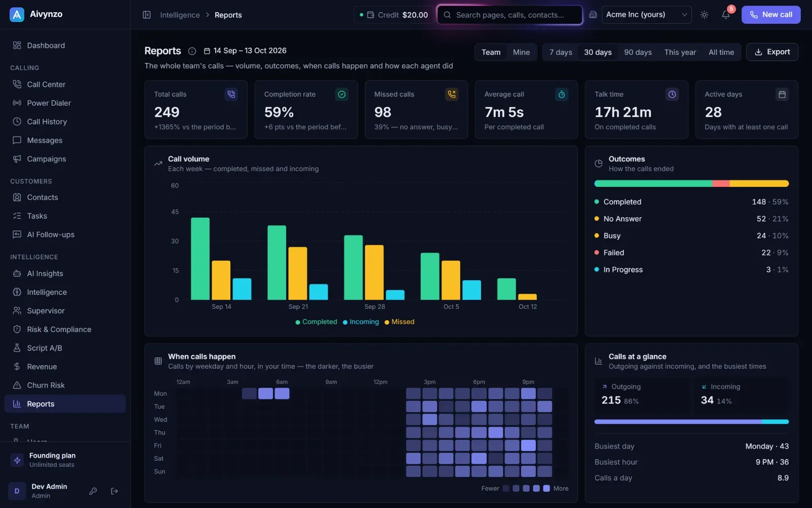Click the missed-call icon on Missed calls card
Image resolution: width=812 pixels, height=508 pixels.
point(452,94)
